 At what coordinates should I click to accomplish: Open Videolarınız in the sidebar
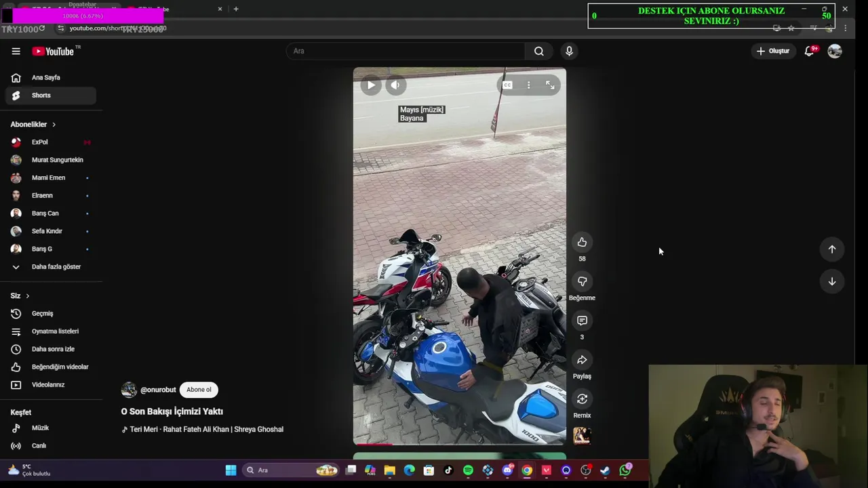coord(51,384)
